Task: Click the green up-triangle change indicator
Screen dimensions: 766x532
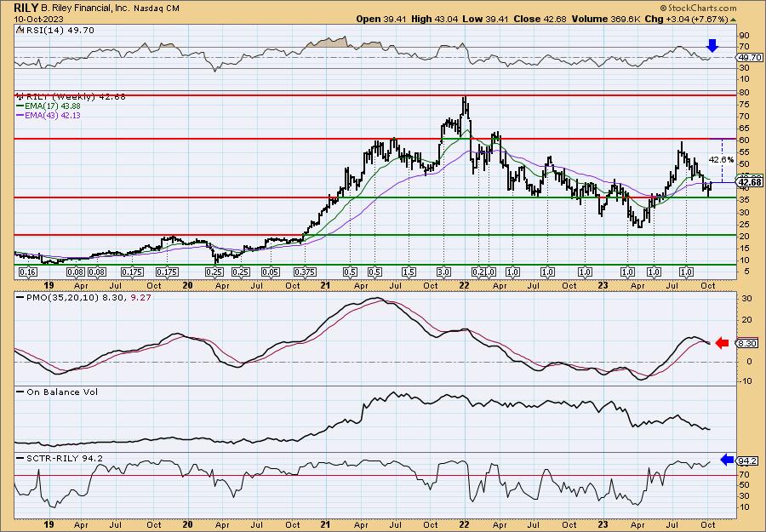Action: (733, 20)
